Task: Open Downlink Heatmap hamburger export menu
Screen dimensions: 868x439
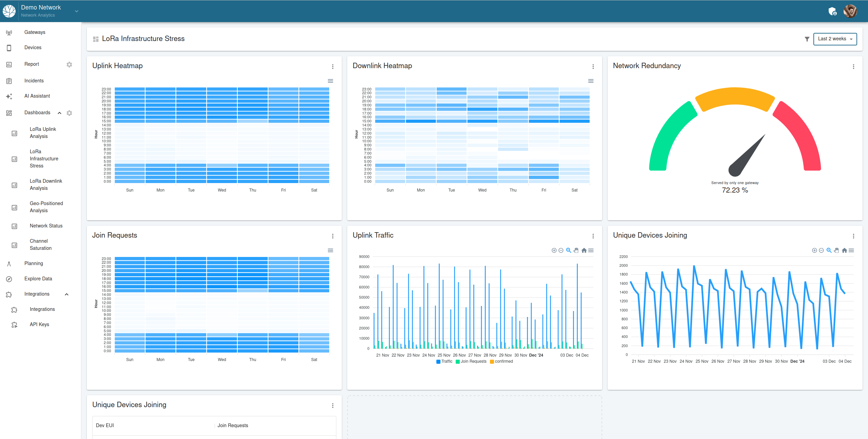Action: point(591,81)
